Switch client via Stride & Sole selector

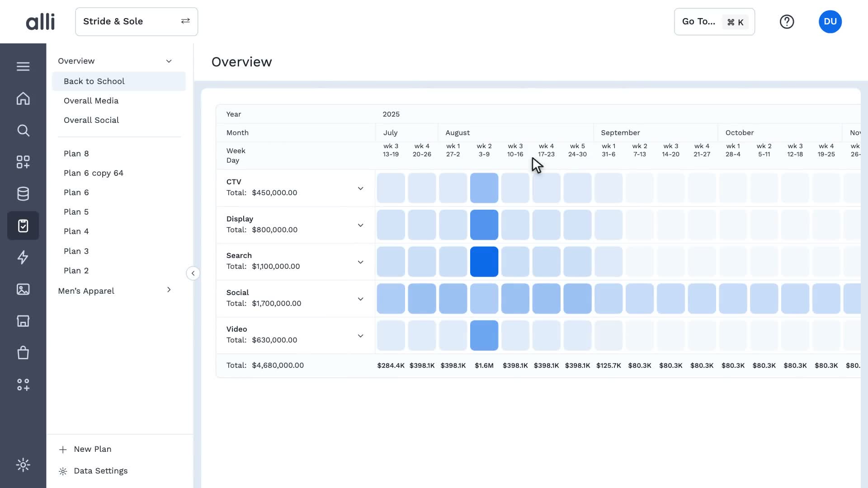tap(137, 22)
